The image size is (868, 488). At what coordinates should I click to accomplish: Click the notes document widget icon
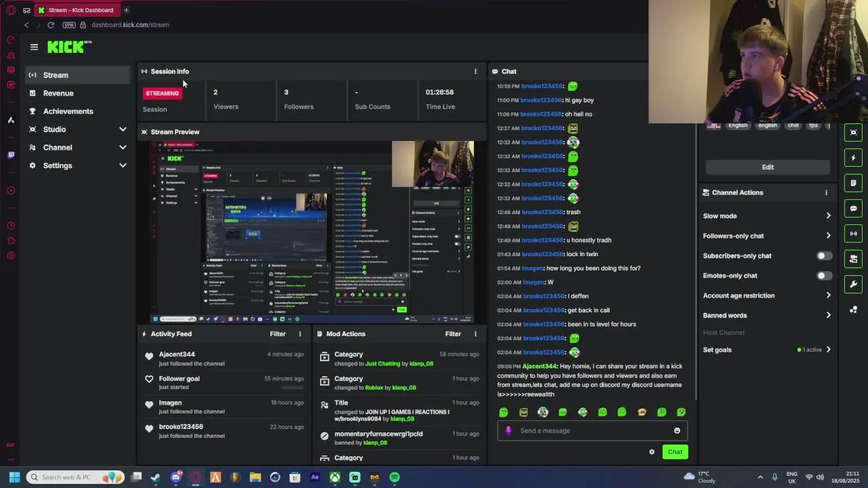point(853,183)
